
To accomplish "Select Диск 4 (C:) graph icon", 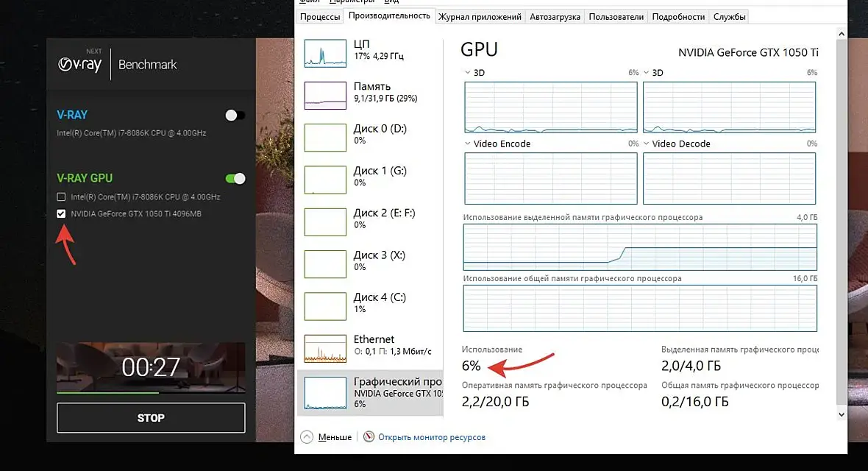I will pos(325,306).
